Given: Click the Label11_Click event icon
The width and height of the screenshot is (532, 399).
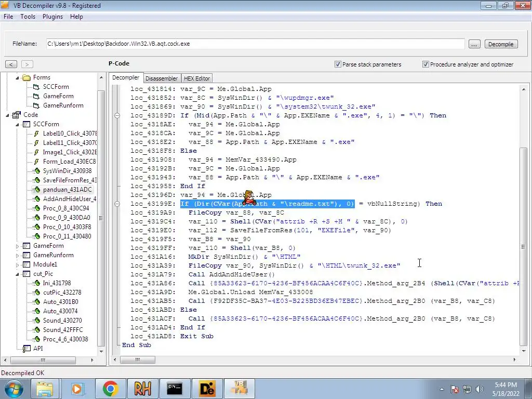Looking at the screenshot, I should pos(36,143).
